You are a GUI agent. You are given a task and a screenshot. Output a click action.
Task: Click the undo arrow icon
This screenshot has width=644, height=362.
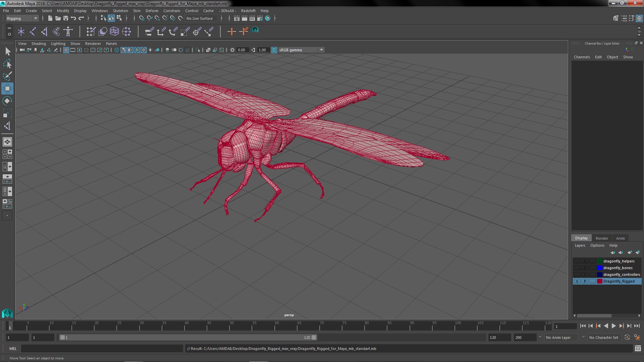[73, 18]
